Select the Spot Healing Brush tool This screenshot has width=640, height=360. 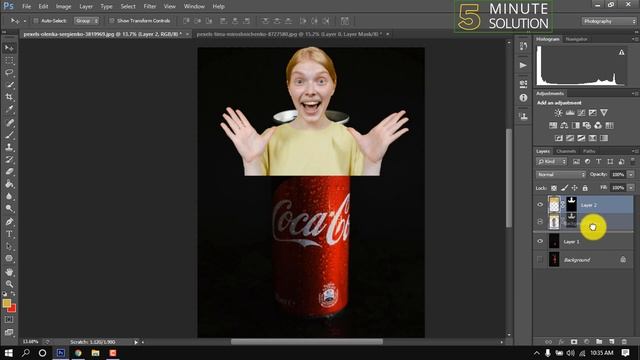coord(9,122)
